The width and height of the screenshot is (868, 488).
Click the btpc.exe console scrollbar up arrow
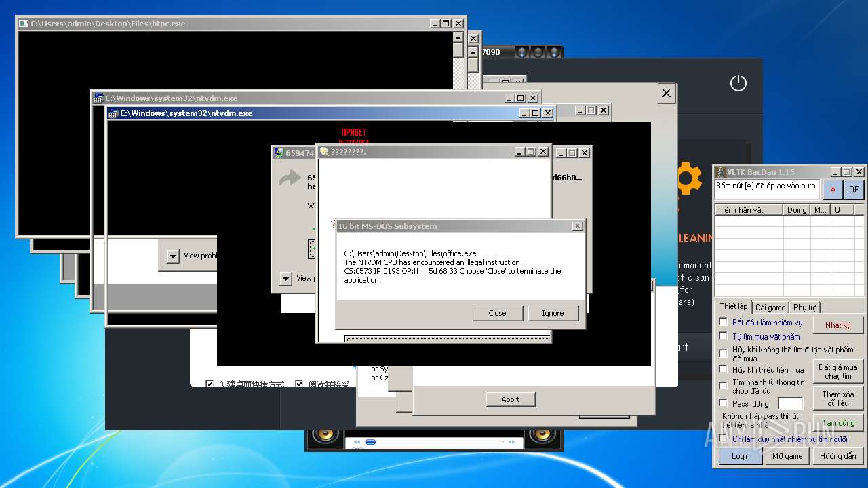[x=458, y=38]
